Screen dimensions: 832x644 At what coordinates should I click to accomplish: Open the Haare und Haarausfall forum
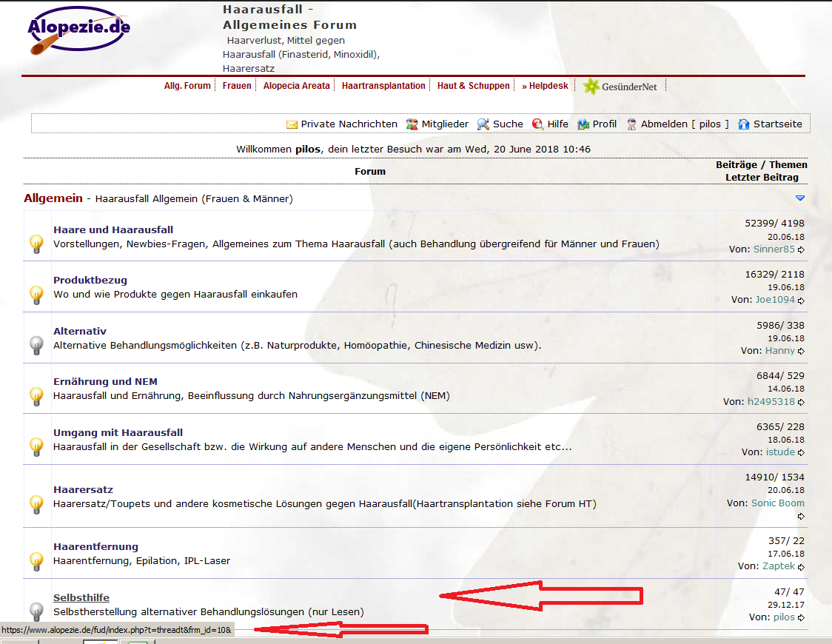coord(113,229)
